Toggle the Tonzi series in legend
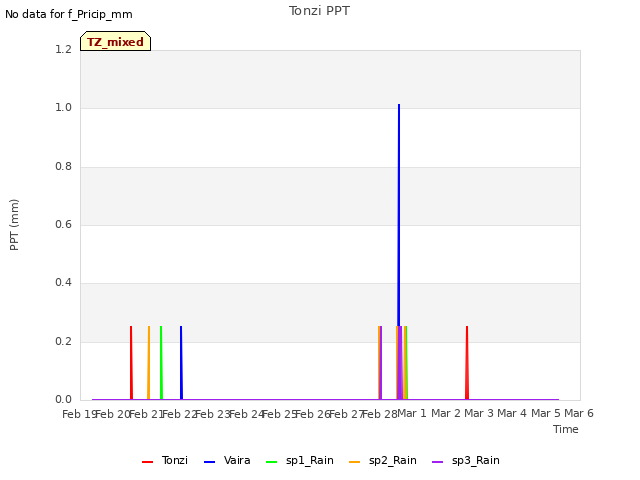The image size is (640, 480). tap(165, 460)
